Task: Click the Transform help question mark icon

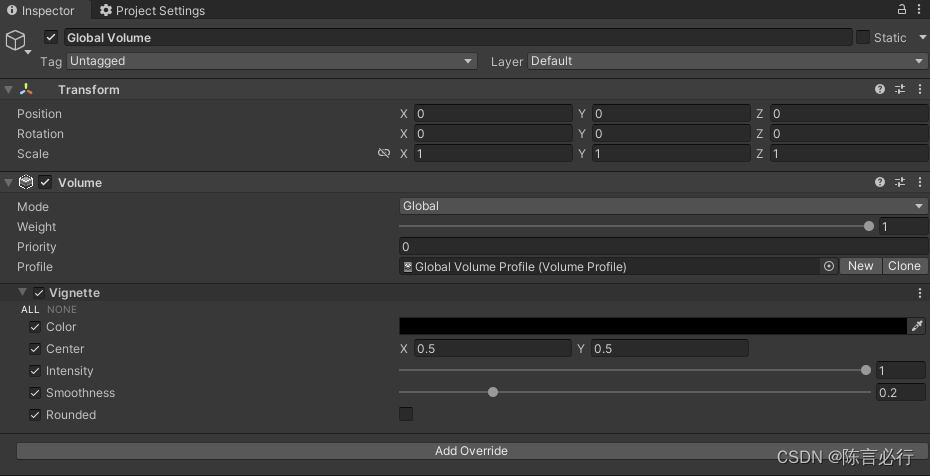Action: (x=880, y=90)
